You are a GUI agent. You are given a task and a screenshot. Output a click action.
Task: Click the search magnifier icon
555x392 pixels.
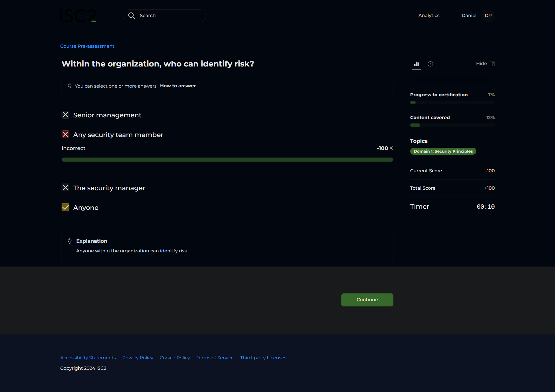tap(132, 16)
